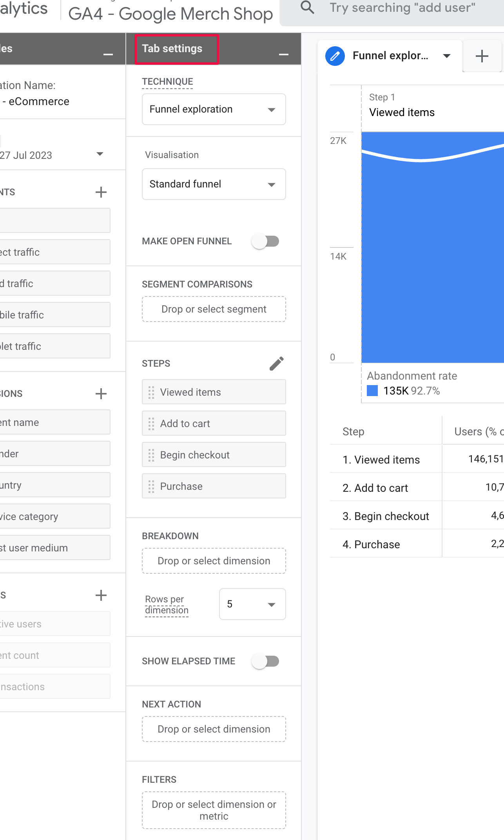Select the Viewed items step
Viewport: 504px width, 840px height.
coord(214,392)
